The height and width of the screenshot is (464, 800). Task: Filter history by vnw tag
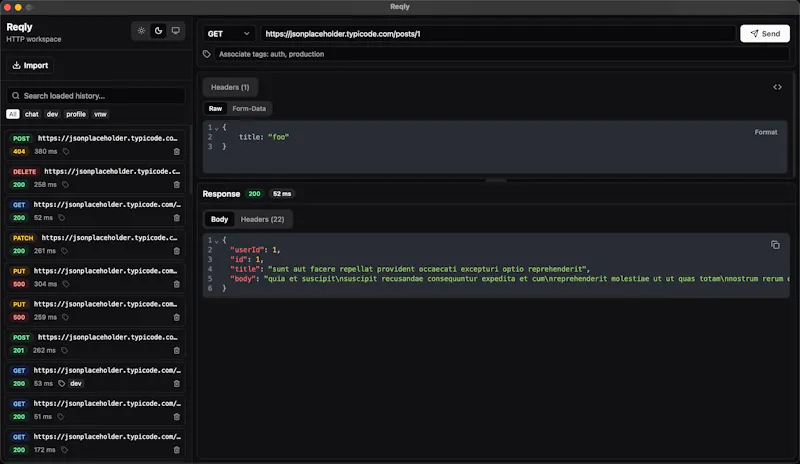coord(100,114)
